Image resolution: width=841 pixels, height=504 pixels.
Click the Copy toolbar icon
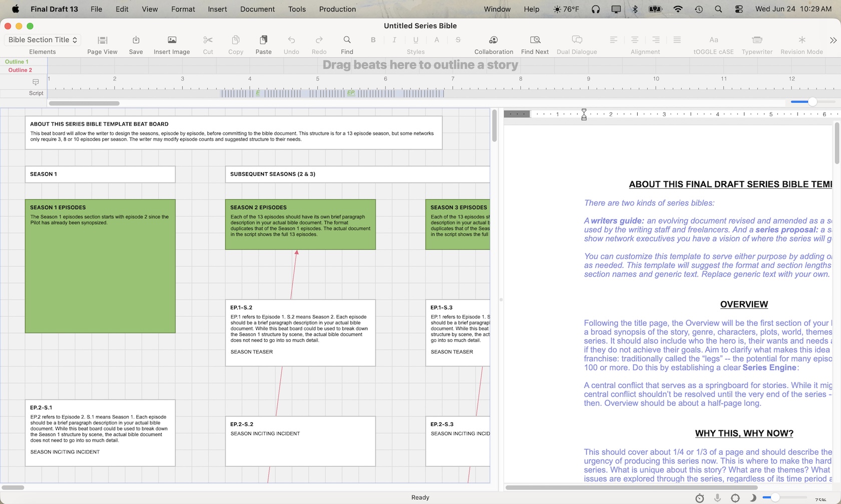236,40
